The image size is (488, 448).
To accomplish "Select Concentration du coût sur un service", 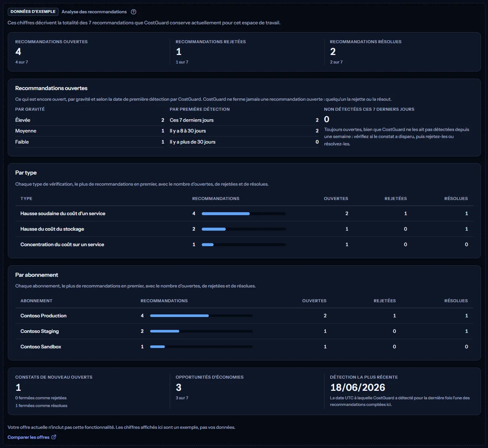I will coord(62,245).
